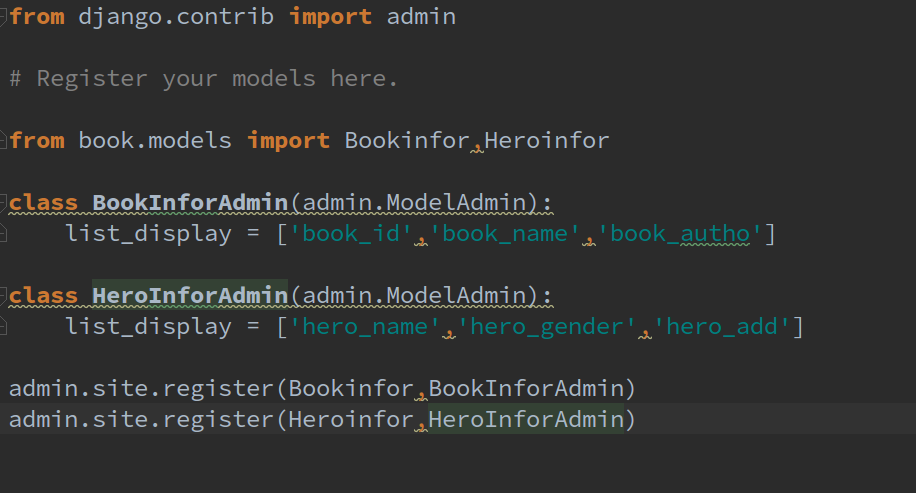Screen dimensions: 916x493
Task: Click the 'hero_name' string
Action: click(365, 327)
